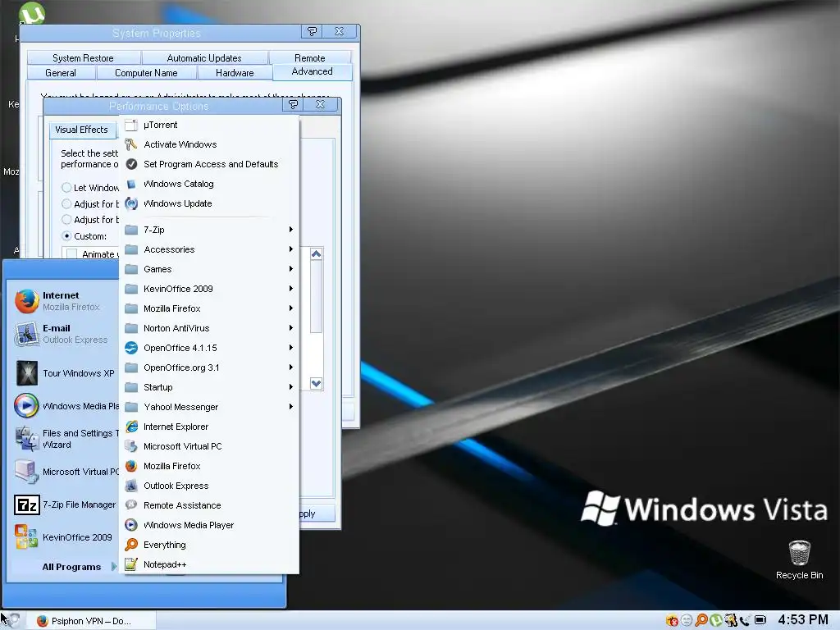Toggle the Animate windows checkbox
Viewport: 840px width, 630px height.
72,254
